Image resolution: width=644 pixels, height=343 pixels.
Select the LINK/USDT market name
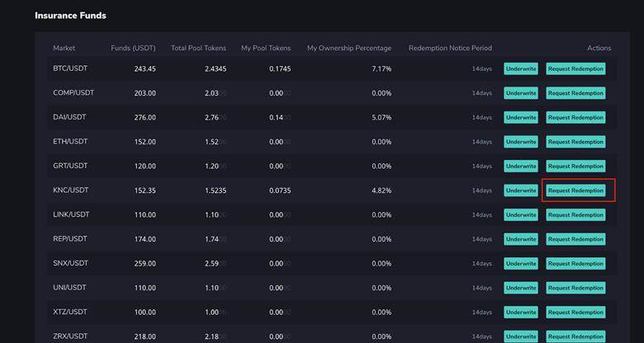click(x=72, y=214)
